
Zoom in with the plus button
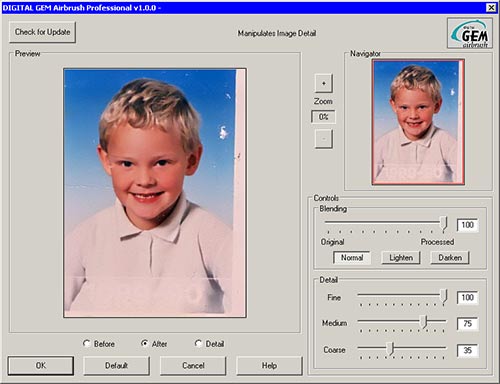(323, 83)
